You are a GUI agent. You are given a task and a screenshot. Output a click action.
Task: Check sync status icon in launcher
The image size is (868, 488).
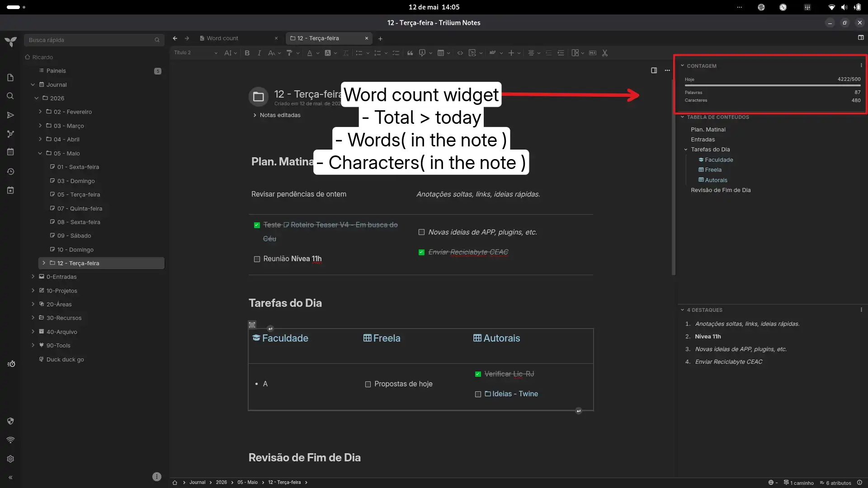[x=10, y=440]
